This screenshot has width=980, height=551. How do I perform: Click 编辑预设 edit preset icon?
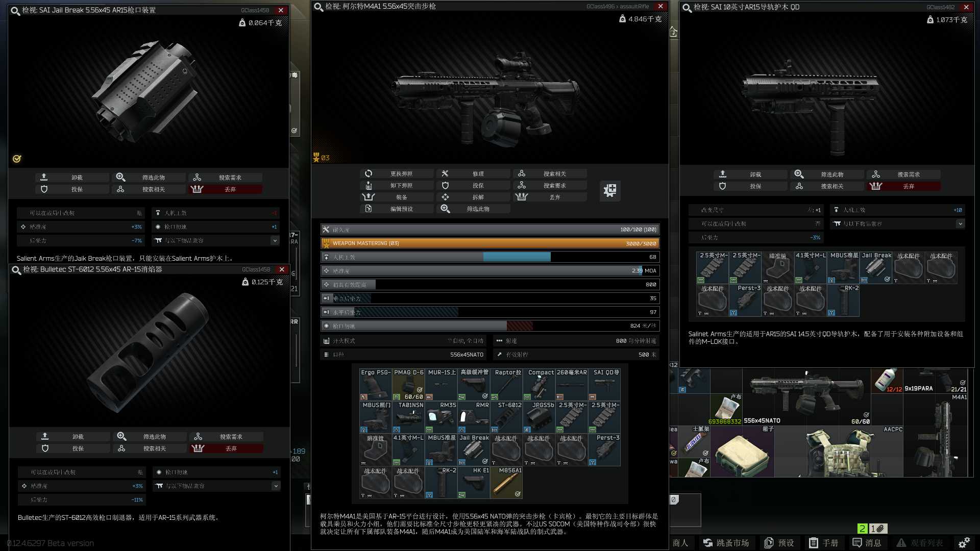[x=369, y=209]
